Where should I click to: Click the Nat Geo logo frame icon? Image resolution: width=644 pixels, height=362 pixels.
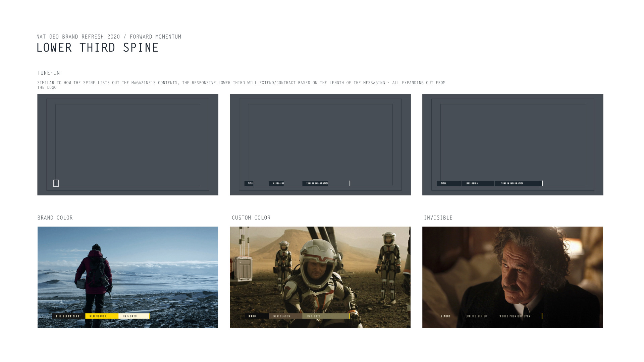click(56, 183)
